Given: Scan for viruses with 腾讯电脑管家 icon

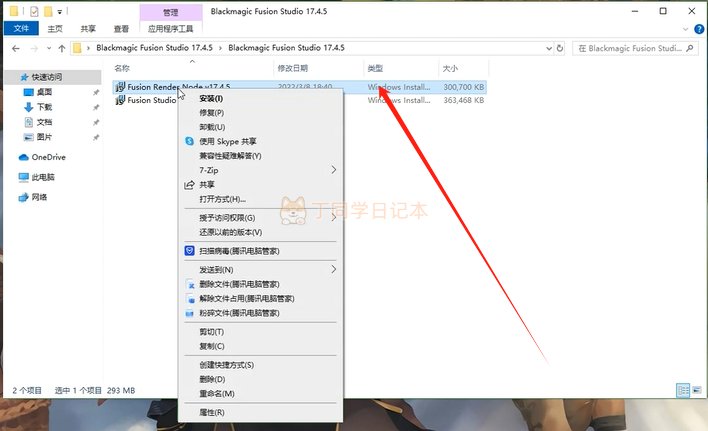Looking at the screenshot, I should click(190, 251).
